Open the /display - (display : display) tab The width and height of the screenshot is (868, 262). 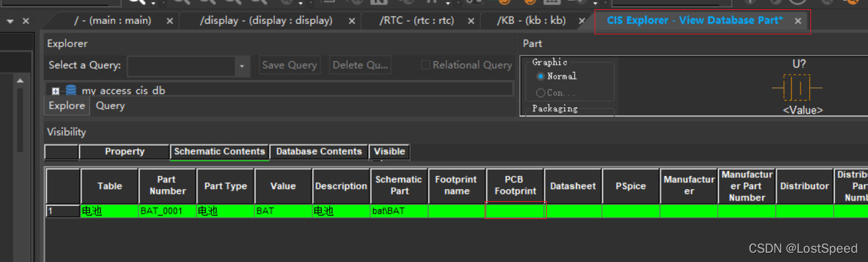coord(266,21)
